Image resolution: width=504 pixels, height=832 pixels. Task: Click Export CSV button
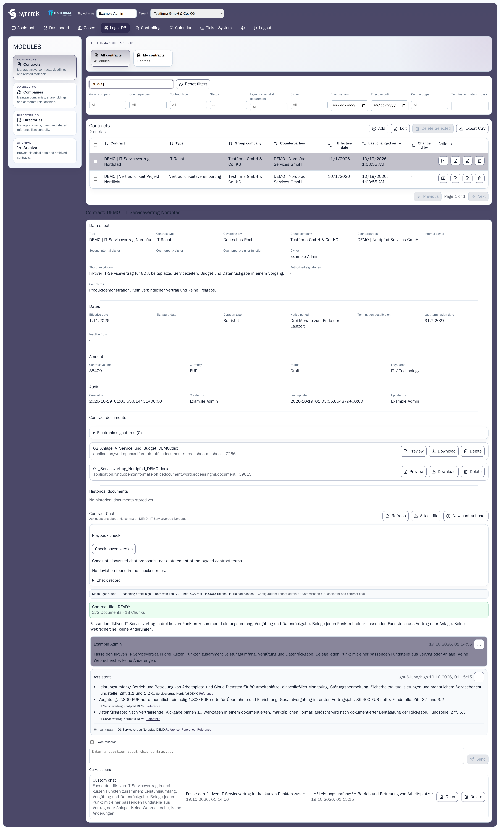(x=472, y=129)
